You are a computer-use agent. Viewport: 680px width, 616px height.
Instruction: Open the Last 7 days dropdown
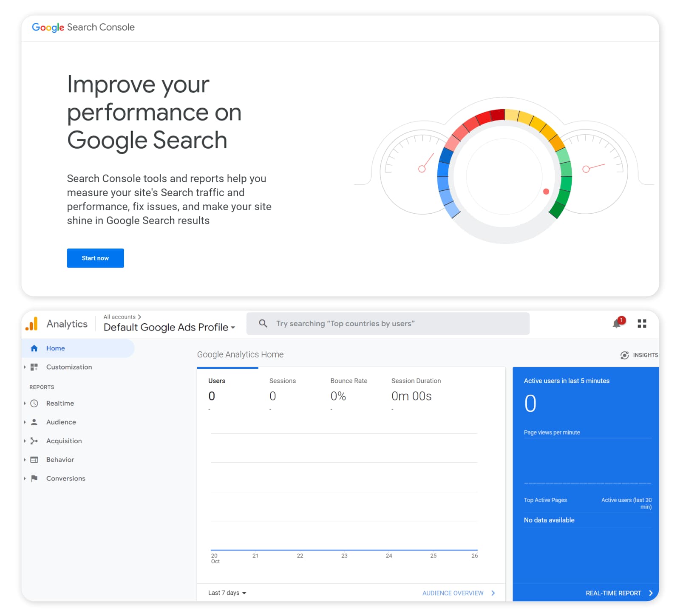pyautogui.click(x=227, y=593)
